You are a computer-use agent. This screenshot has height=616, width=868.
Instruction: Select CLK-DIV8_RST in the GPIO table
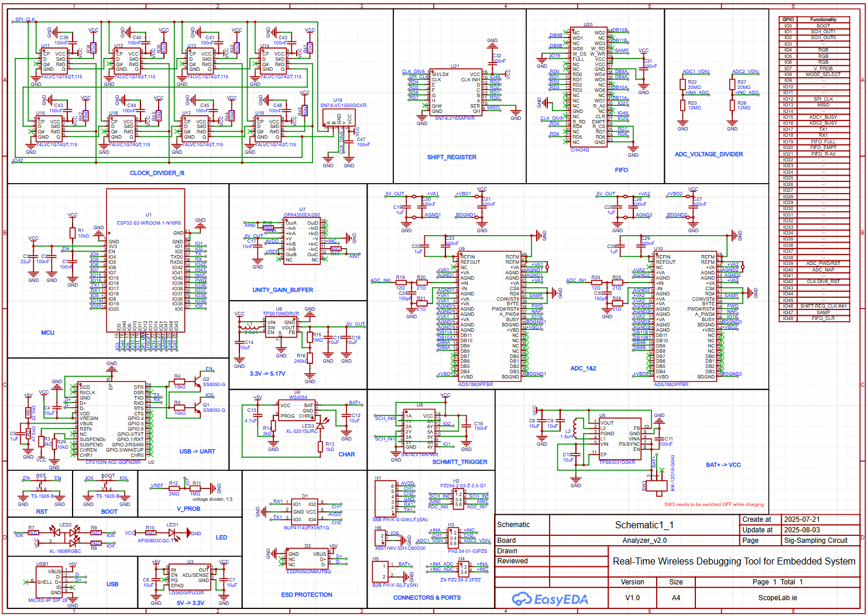tap(824, 282)
